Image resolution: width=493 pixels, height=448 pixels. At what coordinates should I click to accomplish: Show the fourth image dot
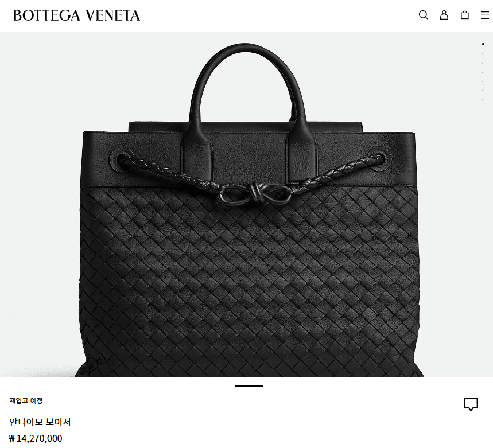pos(483,72)
